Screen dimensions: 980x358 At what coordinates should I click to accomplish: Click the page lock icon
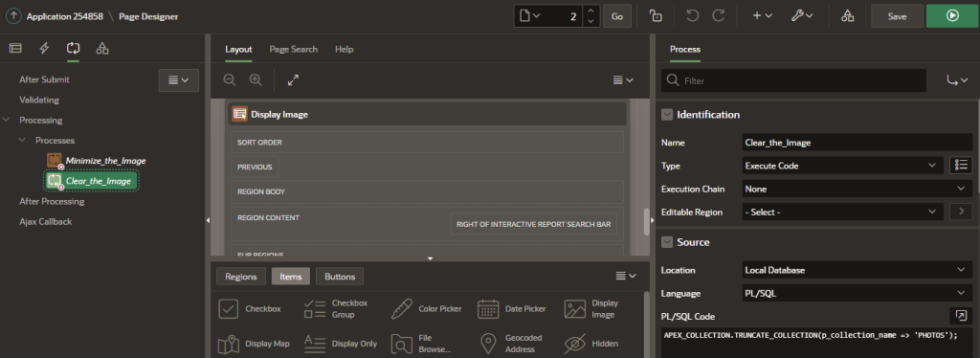(656, 16)
